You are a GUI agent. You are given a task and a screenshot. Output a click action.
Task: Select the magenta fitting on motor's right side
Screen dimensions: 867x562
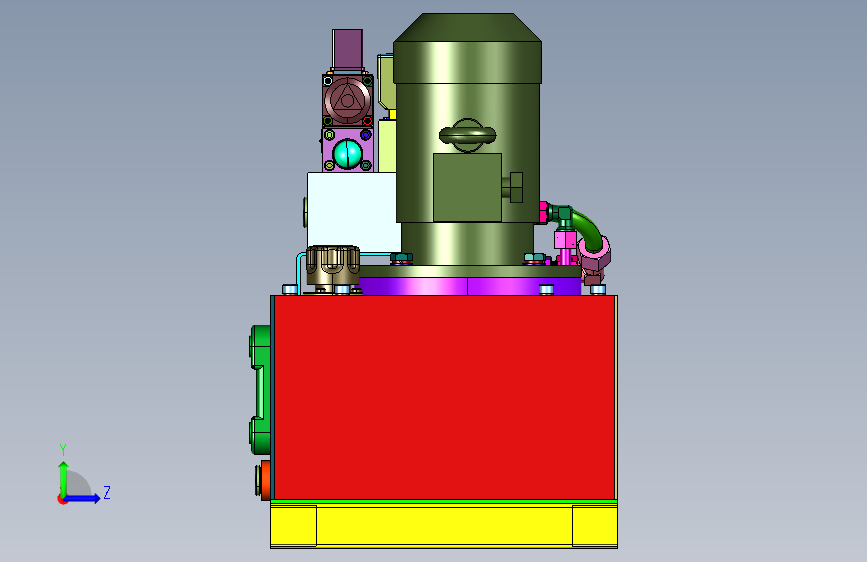coord(543,213)
